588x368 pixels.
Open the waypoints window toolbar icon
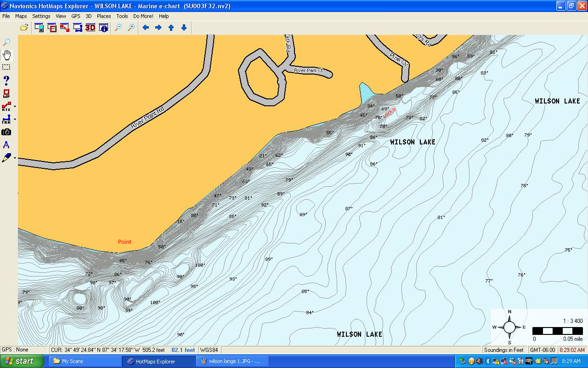[x=52, y=28]
